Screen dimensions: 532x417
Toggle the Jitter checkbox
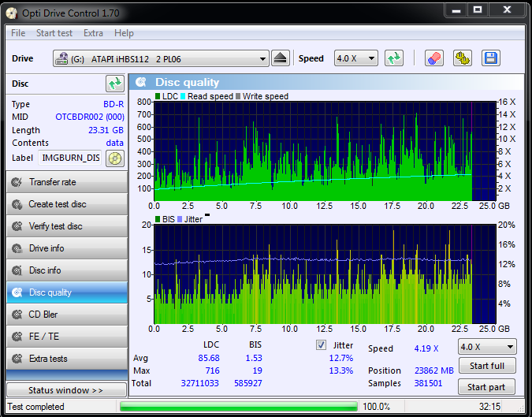pyautogui.click(x=321, y=345)
